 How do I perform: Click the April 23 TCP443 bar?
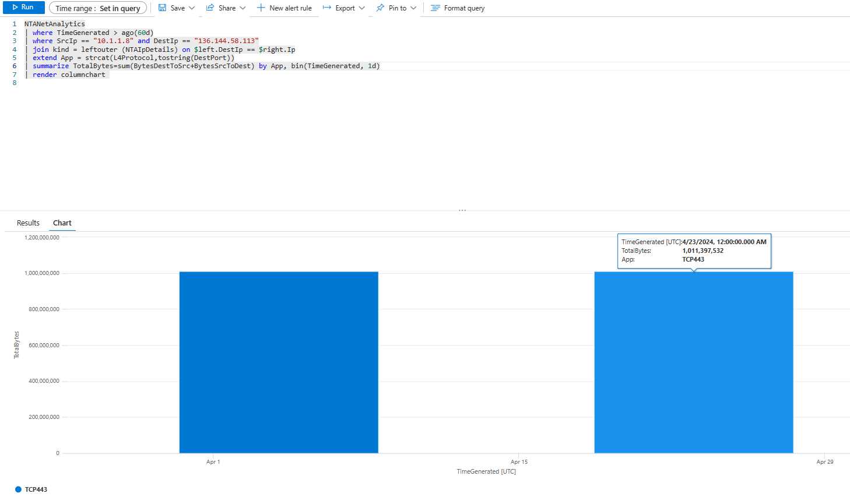coord(694,362)
